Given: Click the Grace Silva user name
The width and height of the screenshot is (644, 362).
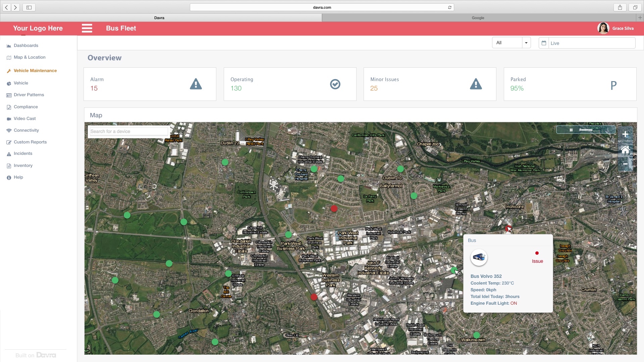Looking at the screenshot, I should (623, 28).
